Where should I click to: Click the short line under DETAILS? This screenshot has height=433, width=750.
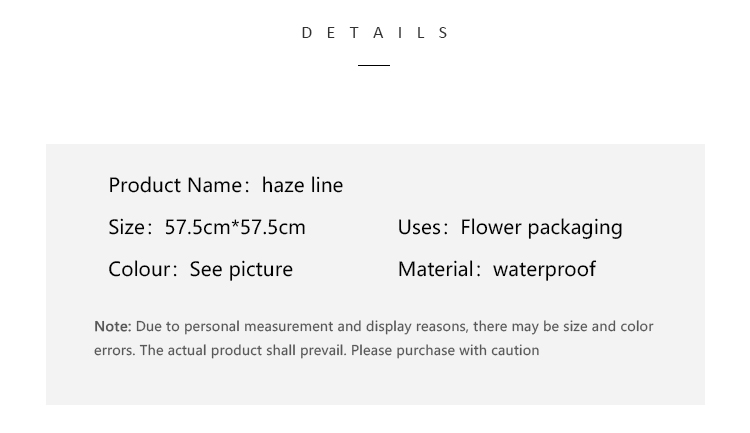[374, 65]
